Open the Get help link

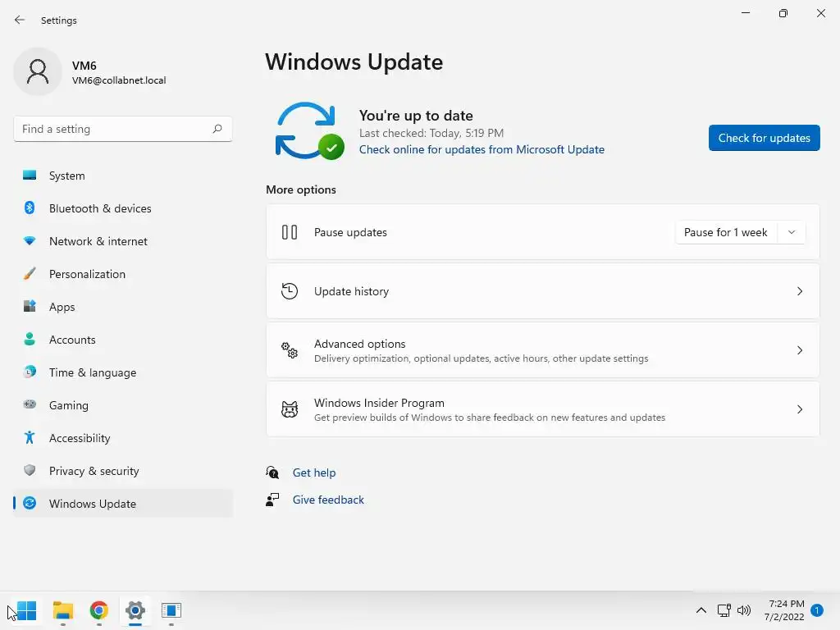(x=314, y=472)
